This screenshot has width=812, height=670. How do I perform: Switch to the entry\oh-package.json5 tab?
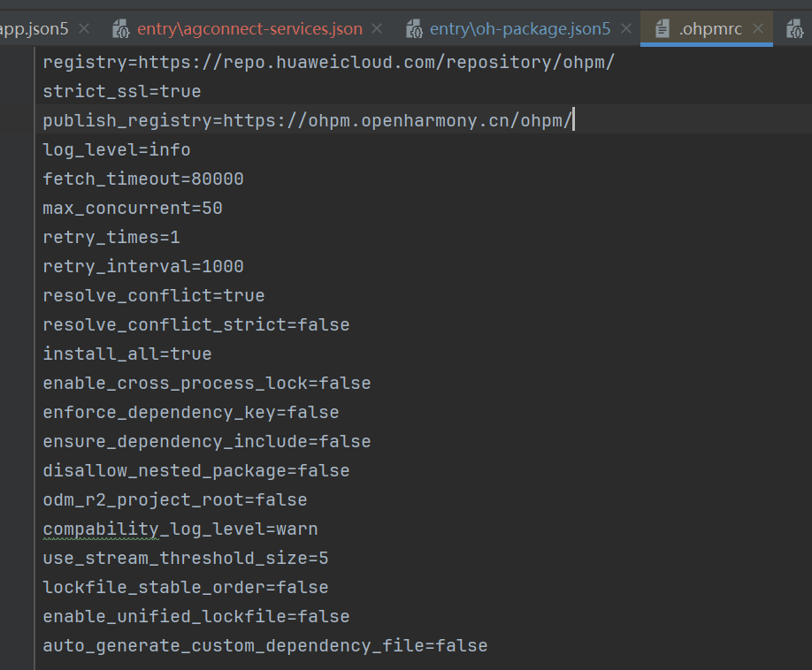519,29
